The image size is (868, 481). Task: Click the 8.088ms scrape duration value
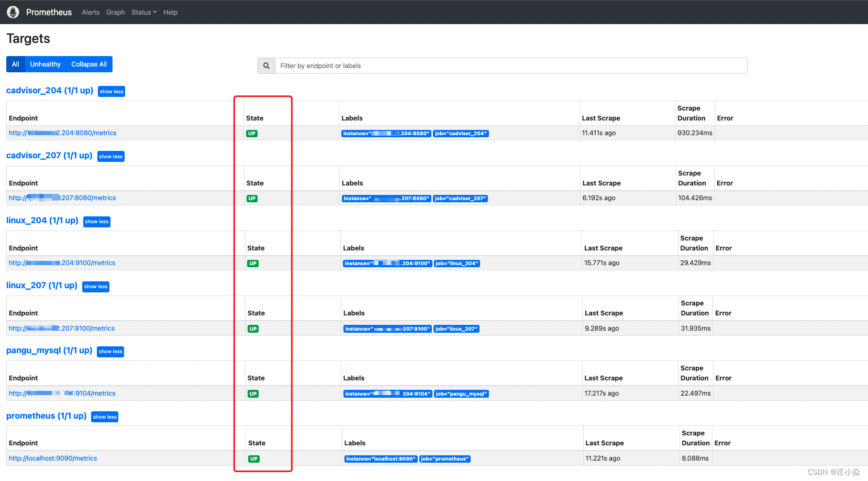695,458
